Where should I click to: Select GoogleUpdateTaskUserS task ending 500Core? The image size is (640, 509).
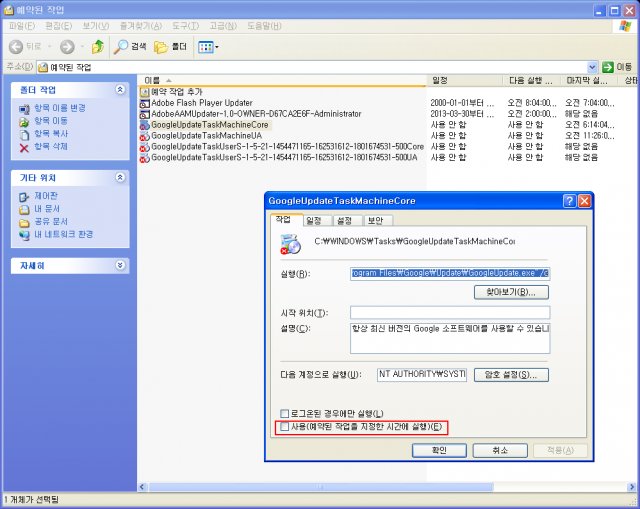pyautogui.click(x=282, y=147)
